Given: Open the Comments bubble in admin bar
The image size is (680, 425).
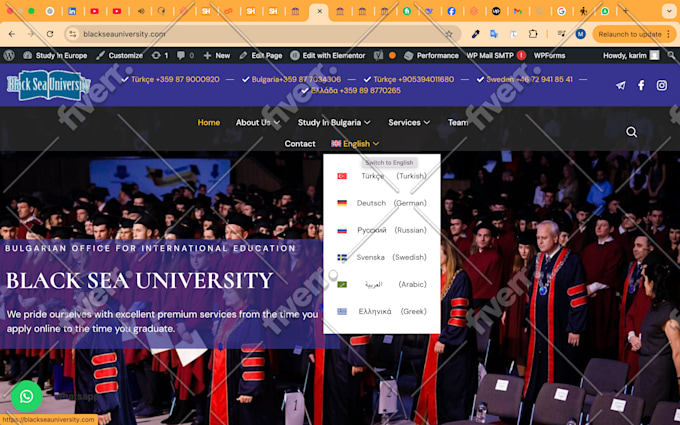Looking at the screenshot, I should [x=185, y=56].
